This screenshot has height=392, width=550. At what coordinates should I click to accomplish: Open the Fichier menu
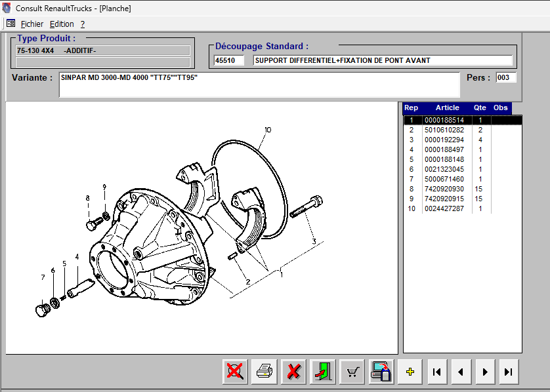pyautogui.click(x=32, y=24)
